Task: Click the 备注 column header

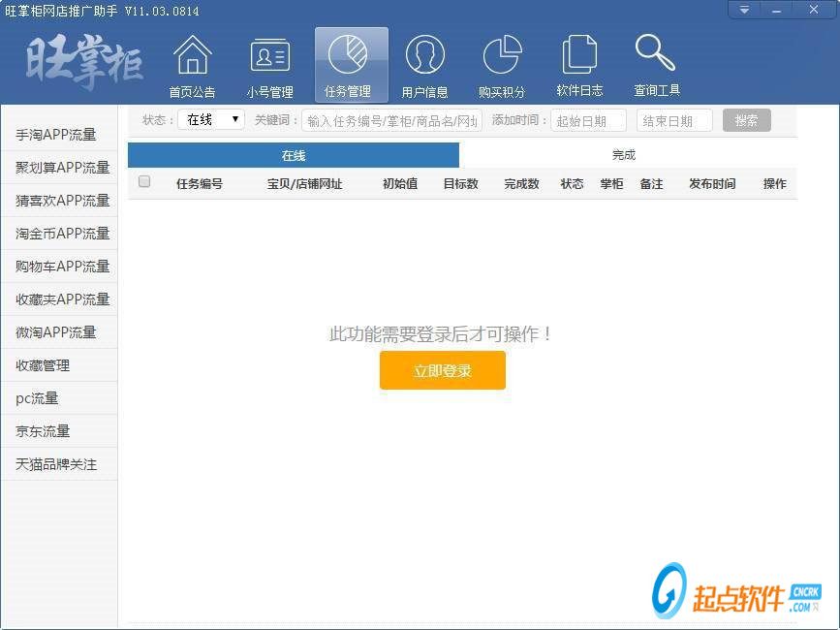Action: coord(651,184)
